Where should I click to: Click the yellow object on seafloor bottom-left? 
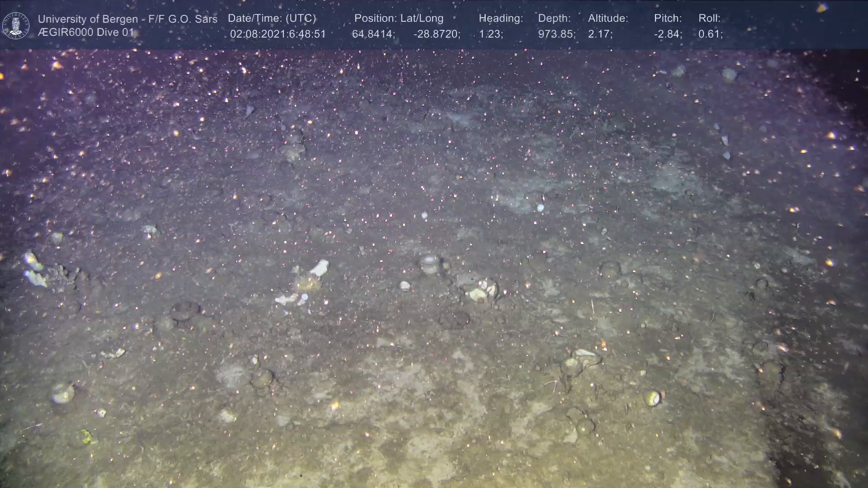click(85, 436)
